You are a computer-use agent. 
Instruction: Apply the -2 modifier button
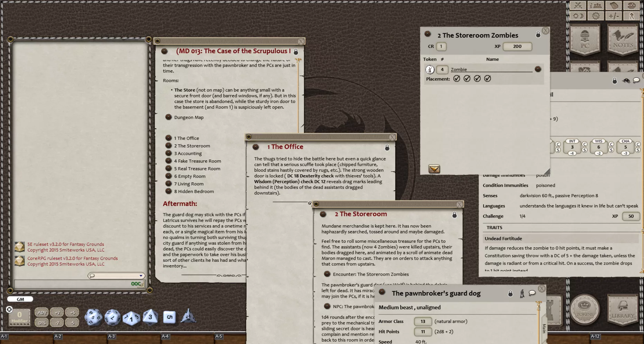(x=57, y=323)
